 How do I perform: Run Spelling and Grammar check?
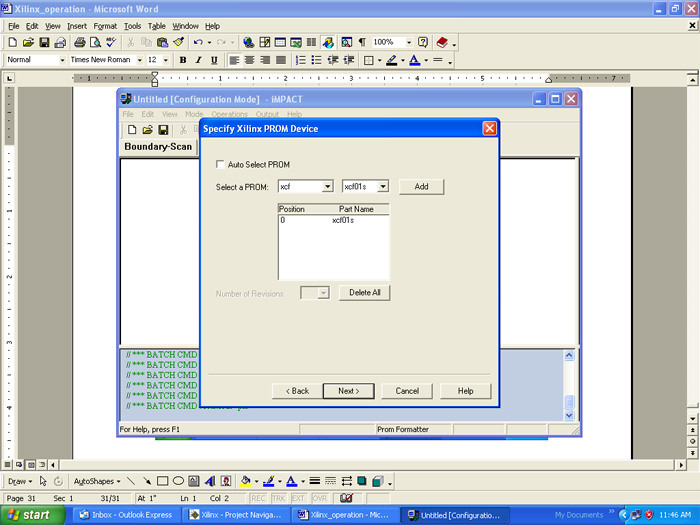pos(111,42)
